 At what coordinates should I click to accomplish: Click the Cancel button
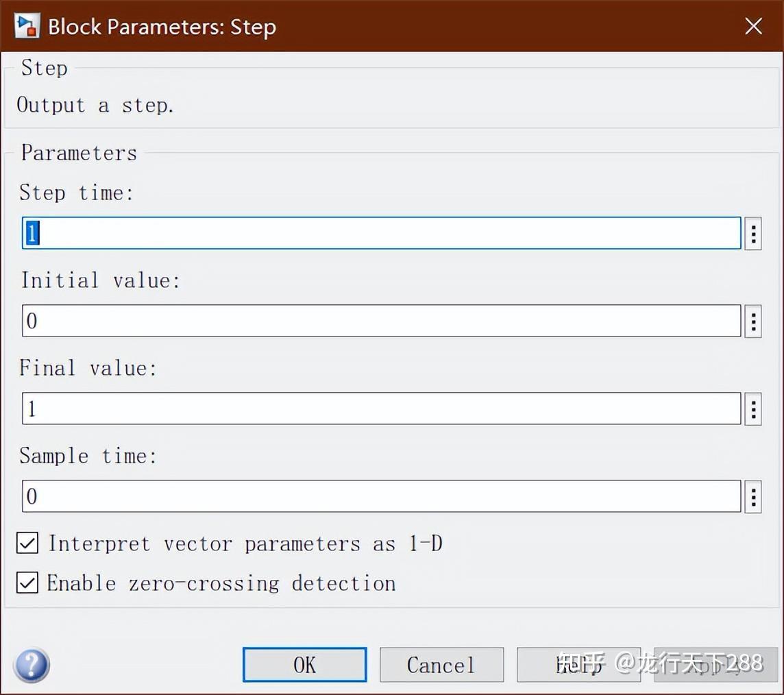point(441,665)
